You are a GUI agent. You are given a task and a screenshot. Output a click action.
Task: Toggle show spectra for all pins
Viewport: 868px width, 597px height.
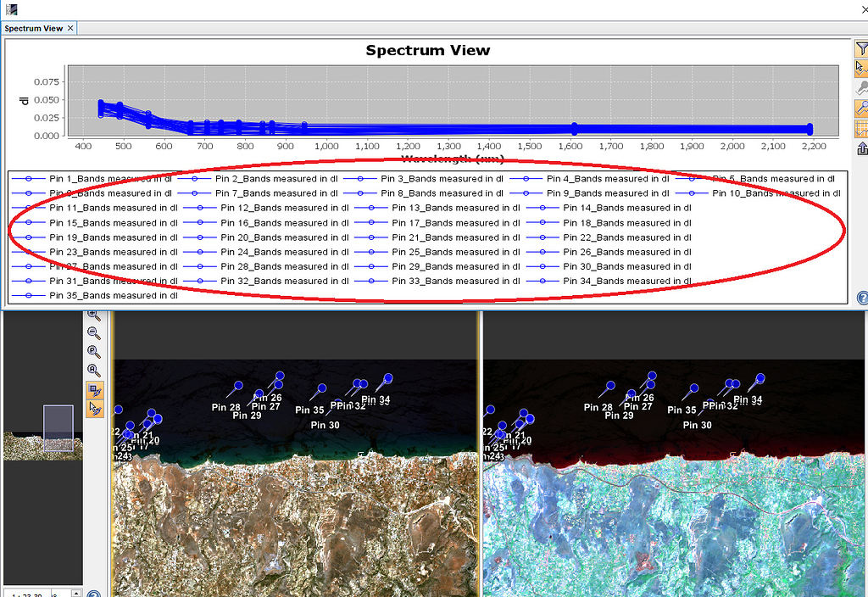[x=862, y=108]
